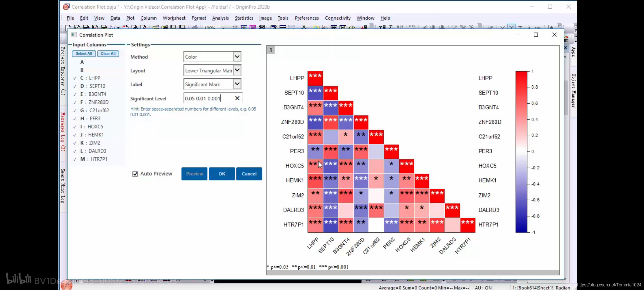Screen dimensions: 644x290
Task: Click the OriginPro application logo icon
Action: pyautogui.click(x=66, y=7)
